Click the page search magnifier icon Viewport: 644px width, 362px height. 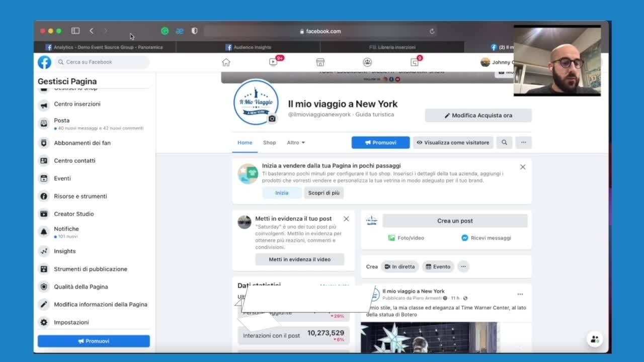(504, 143)
